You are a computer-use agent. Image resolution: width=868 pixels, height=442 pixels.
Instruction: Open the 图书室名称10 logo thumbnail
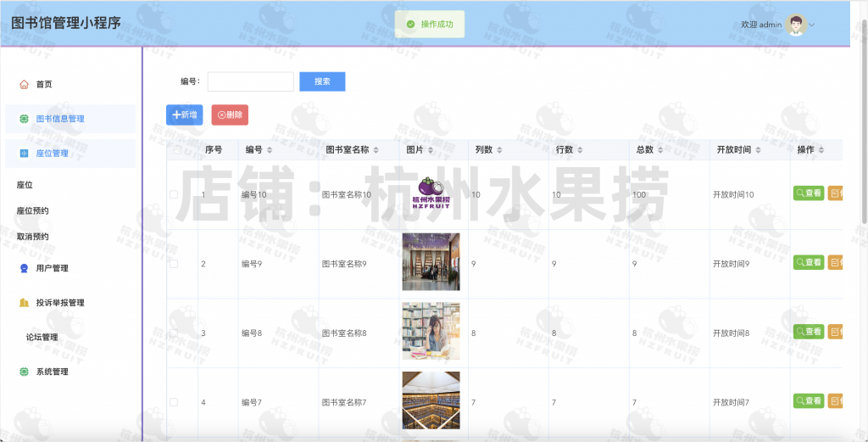click(431, 193)
